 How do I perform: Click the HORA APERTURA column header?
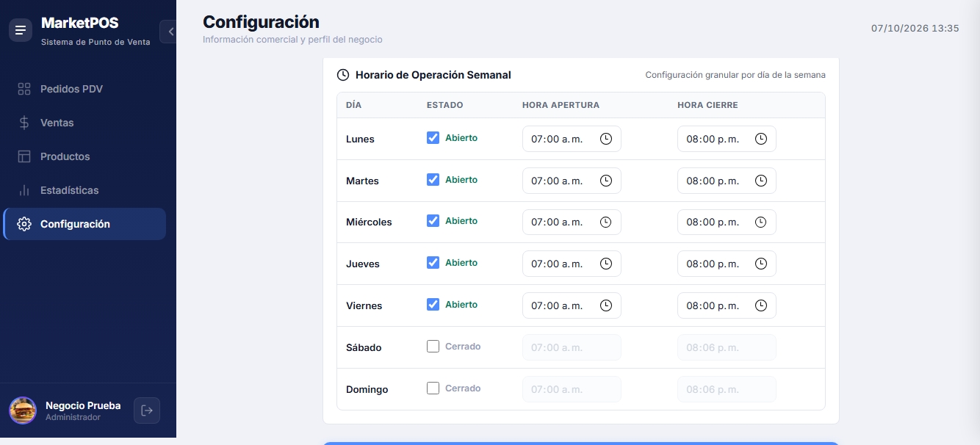pyautogui.click(x=561, y=105)
